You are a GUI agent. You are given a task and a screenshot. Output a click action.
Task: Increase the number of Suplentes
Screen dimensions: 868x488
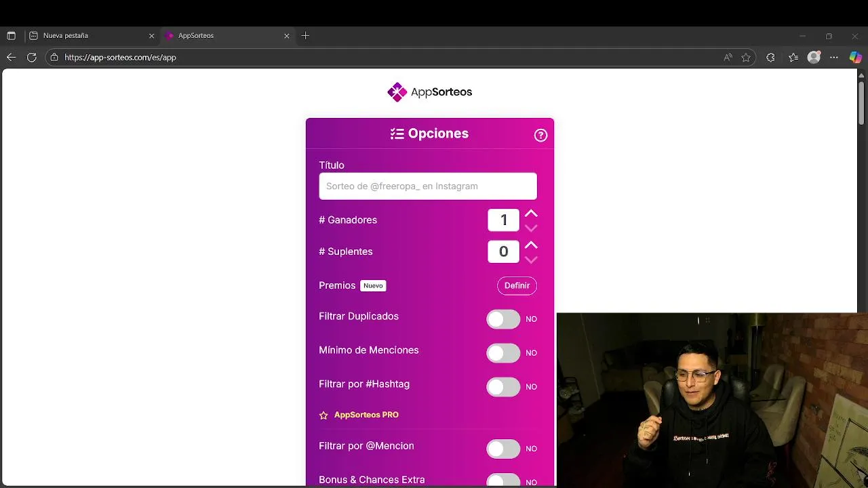click(x=531, y=245)
